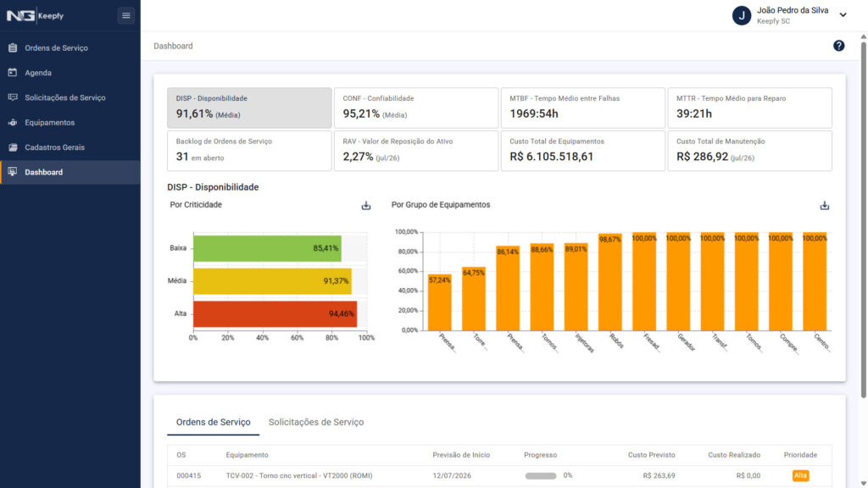Open the help question mark icon
868x488 pixels.
838,46
